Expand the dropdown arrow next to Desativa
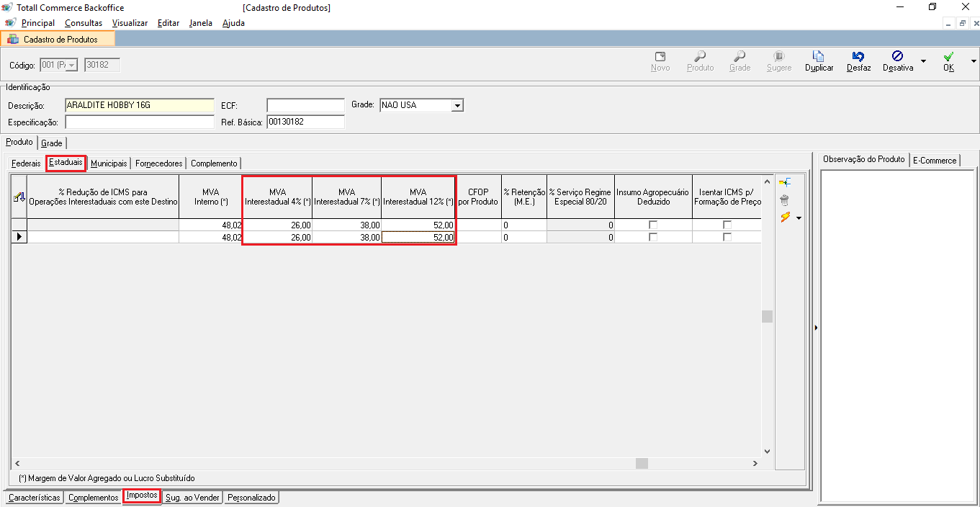Viewport: 980px width, 507px height. tap(923, 61)
